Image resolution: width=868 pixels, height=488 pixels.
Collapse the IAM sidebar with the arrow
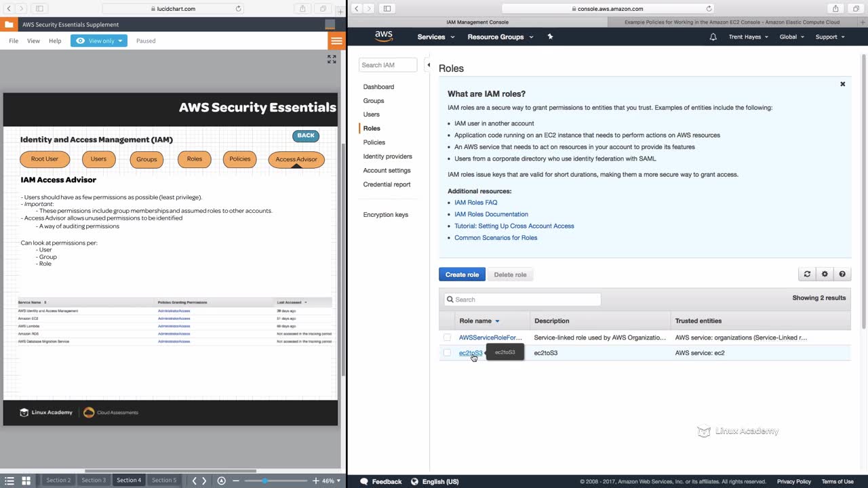tap(428, 65)
